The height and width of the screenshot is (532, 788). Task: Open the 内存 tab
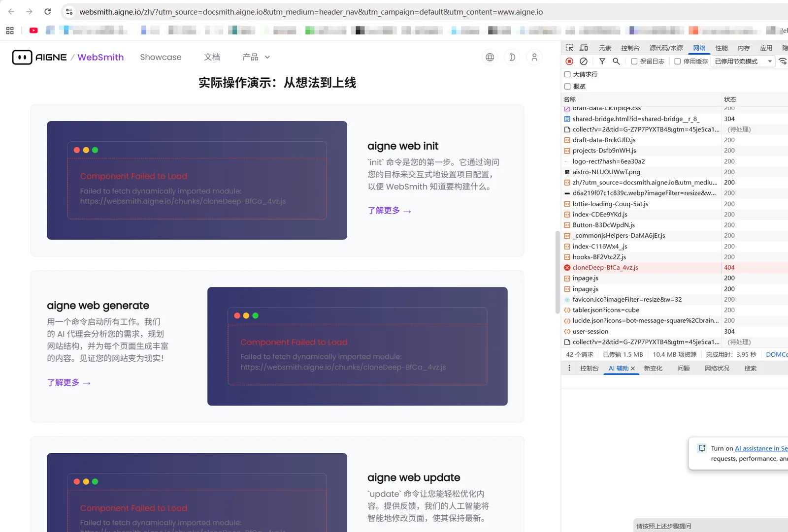[744, 48]
